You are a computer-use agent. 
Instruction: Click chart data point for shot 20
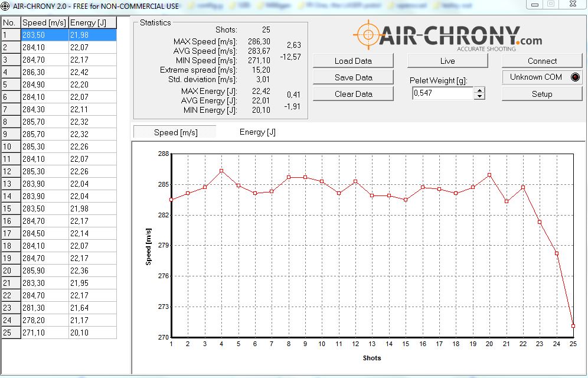489,175
